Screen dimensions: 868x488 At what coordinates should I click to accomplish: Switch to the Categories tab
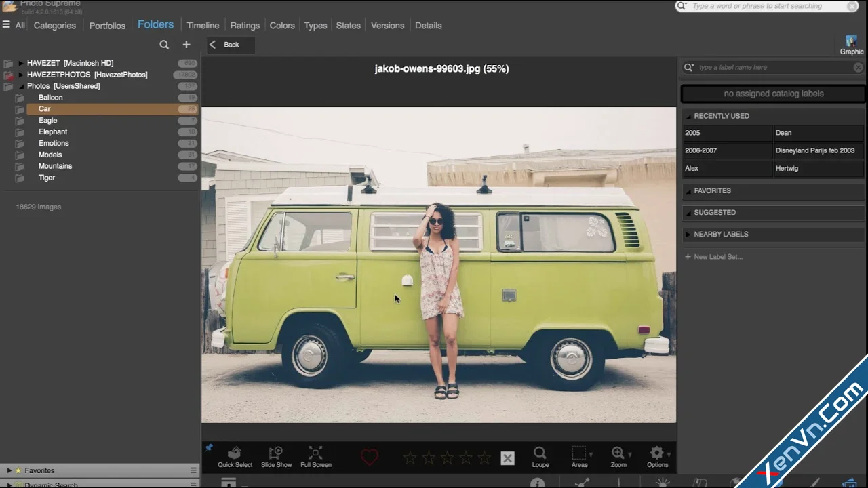(55, 26)
